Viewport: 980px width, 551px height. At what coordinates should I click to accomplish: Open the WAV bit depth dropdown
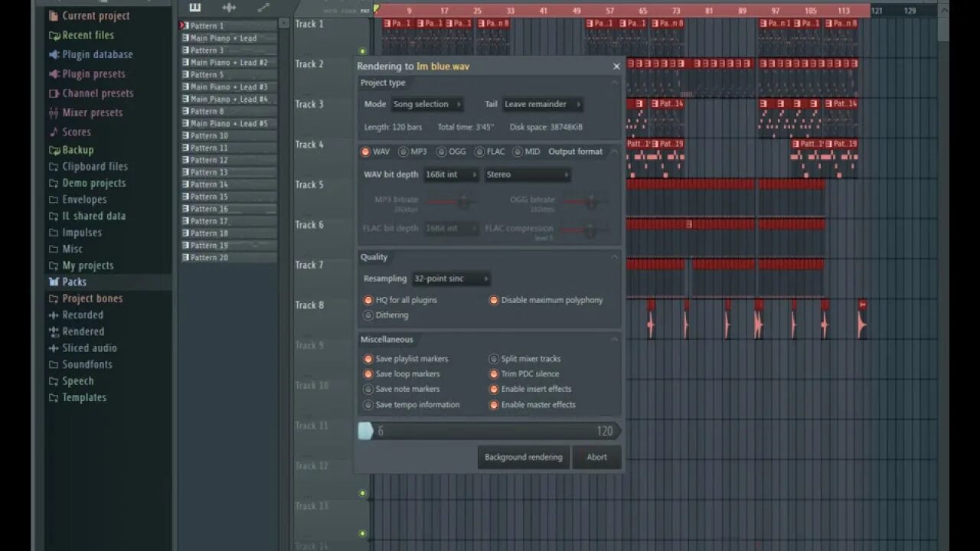451,174
